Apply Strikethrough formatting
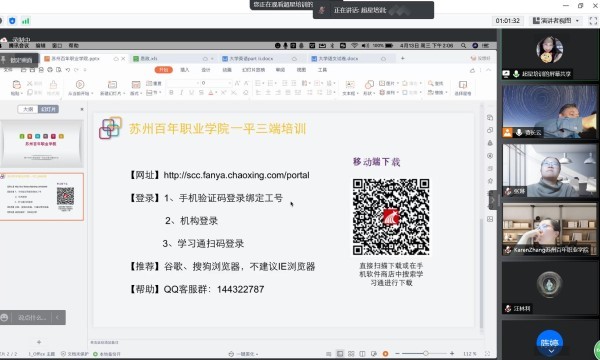This screenshot has height=360, width=600. coord(201,93)
